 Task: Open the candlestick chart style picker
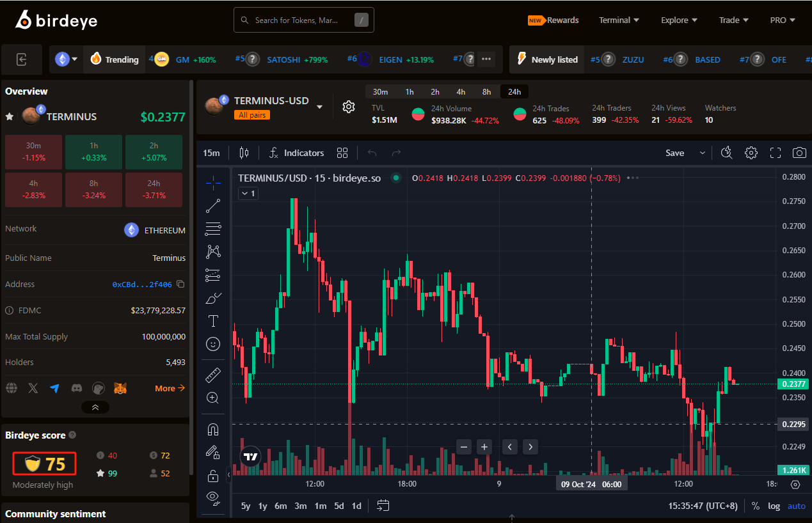click(x=243, y=153)
